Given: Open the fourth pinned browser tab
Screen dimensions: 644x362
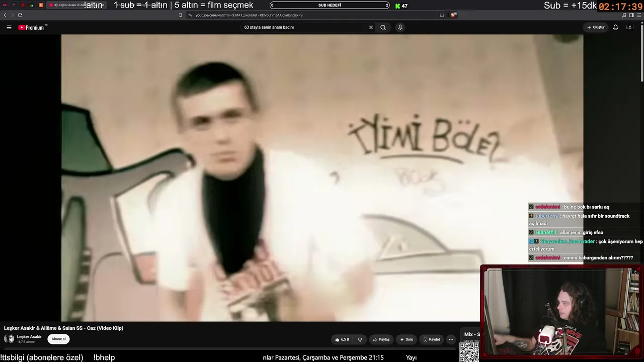Looking at the screenshot, I should pos(32,5).
